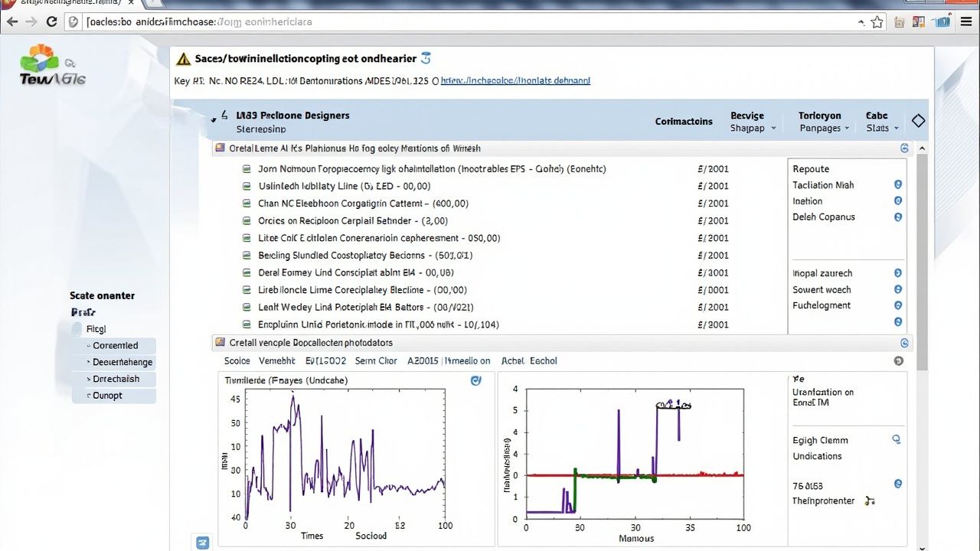Click the blue icon next to Inopal zaurech

click(x=898, y=273)
